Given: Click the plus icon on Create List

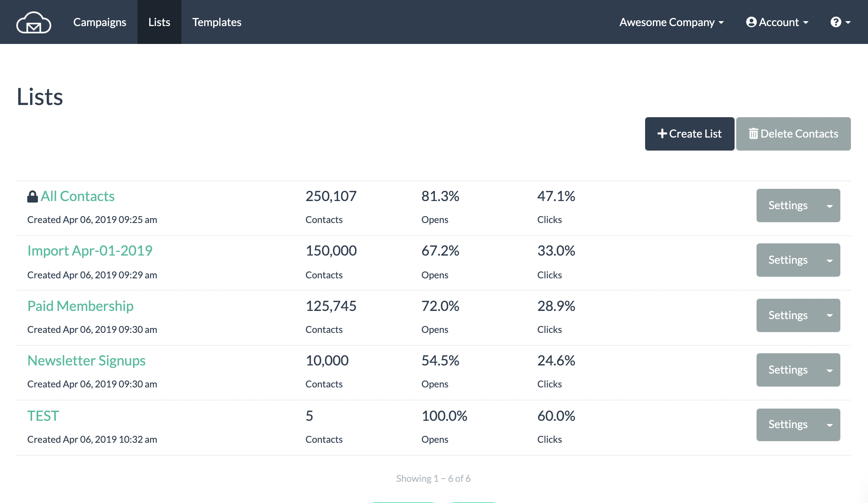Looking at the screenshot, I should pyautogui.click(x=662, y=133).
